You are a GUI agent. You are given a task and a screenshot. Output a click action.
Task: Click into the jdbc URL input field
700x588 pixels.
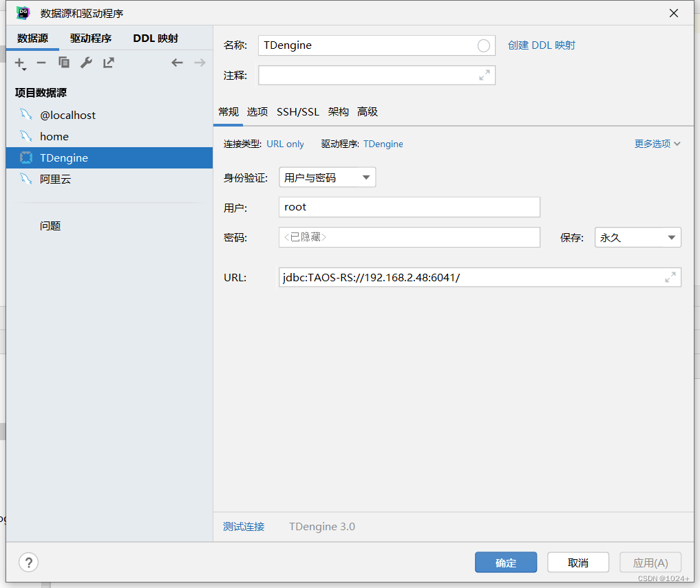tap(480, 277)
